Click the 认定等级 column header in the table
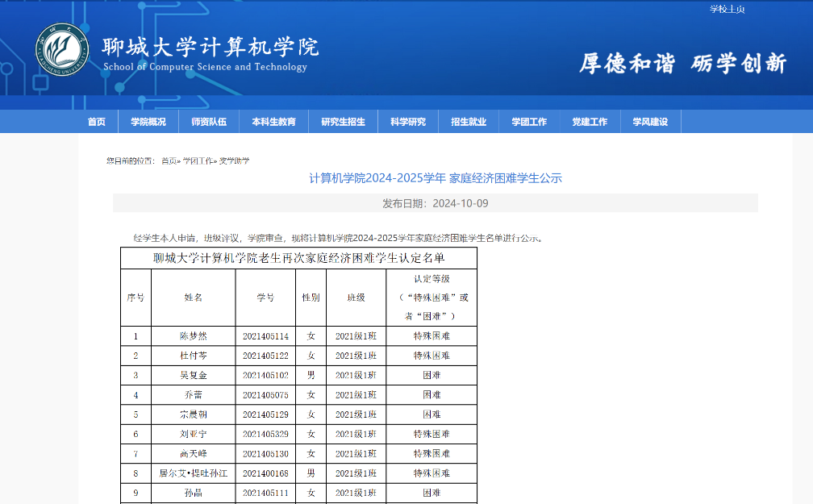 coord(432,297)
